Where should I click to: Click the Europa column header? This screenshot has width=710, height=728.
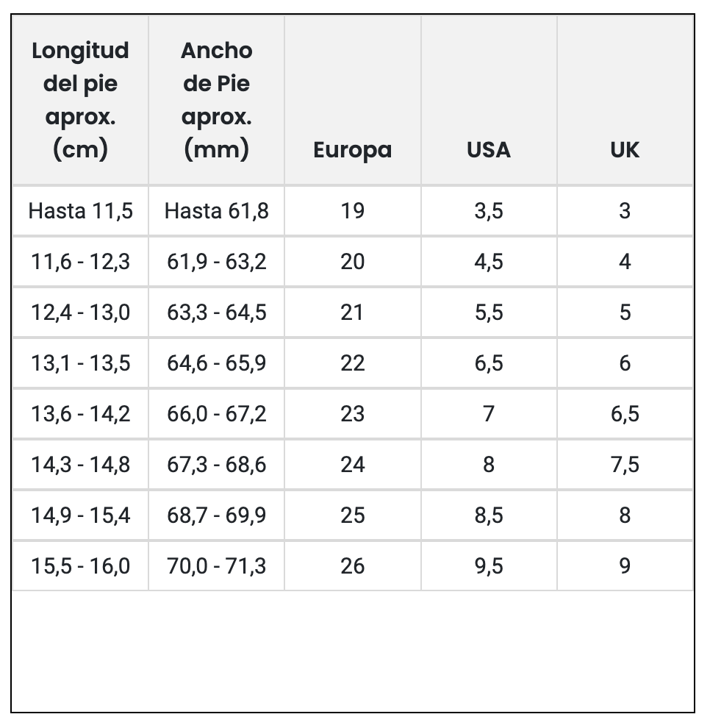pos(352,150)
